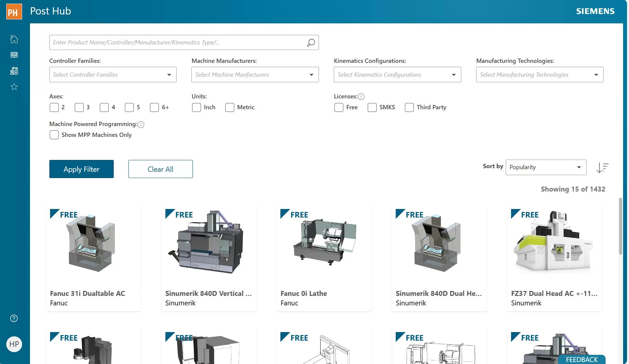Check the 3 axes checkbox

pos(79,107)
